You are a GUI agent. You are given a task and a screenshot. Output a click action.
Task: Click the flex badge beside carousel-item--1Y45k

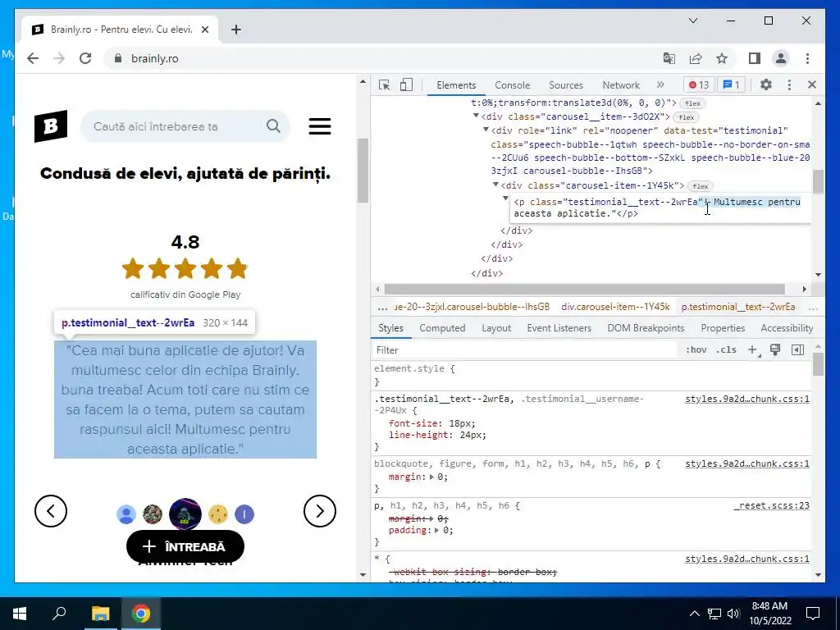701,186
